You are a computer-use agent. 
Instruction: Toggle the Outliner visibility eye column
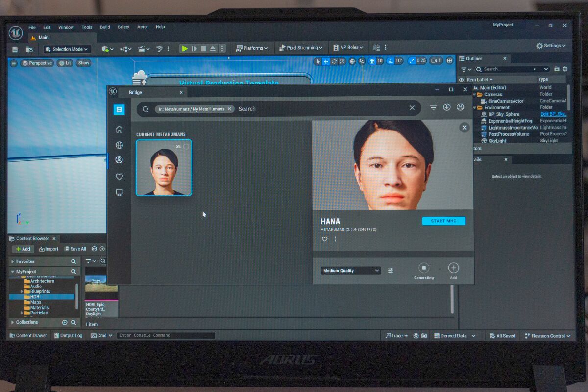coord(461,79)
